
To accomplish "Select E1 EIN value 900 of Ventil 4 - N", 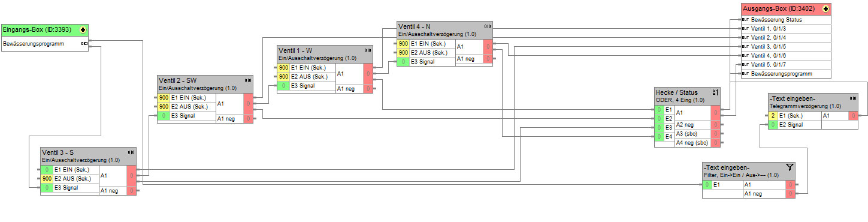I will click(x=403, y=44).
